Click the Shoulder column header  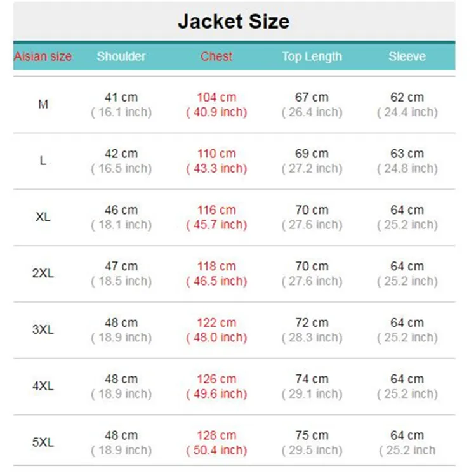[121, 56]
